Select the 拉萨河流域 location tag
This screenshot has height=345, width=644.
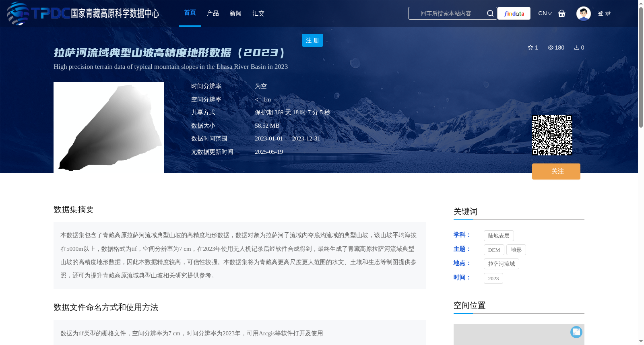pos(502,264)
